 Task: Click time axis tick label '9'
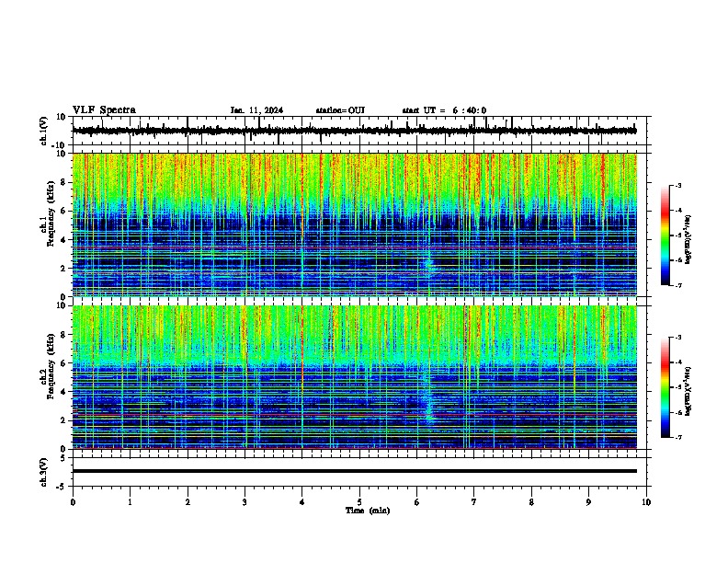pos(588,502)
